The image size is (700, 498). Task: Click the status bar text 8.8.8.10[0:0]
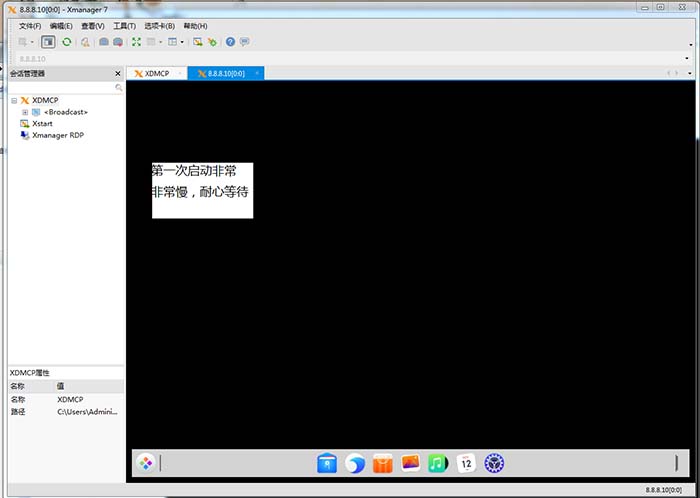coord(663,490)
